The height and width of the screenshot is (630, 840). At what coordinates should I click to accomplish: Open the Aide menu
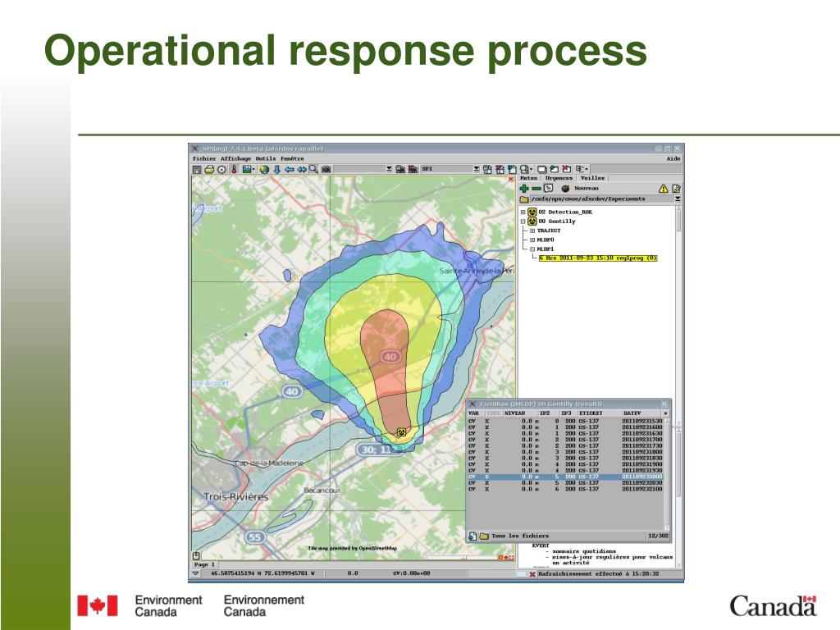(673, 158)
